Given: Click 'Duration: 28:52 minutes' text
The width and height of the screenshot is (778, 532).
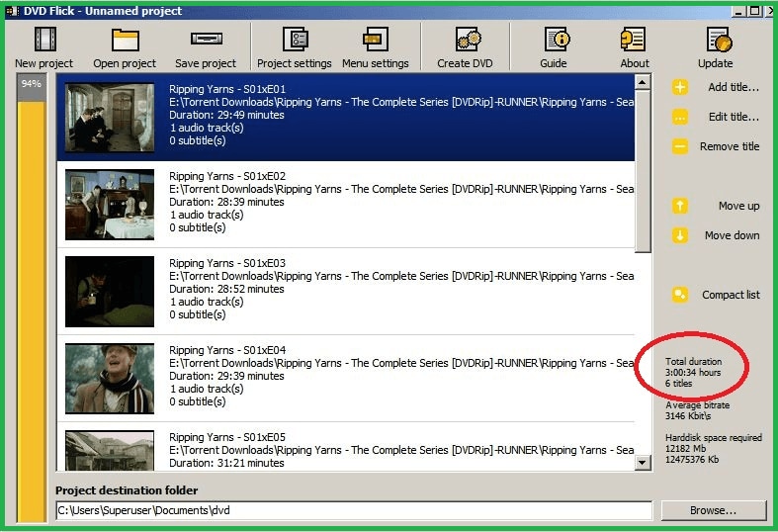Looking at the screenshot, I should 226,289.
